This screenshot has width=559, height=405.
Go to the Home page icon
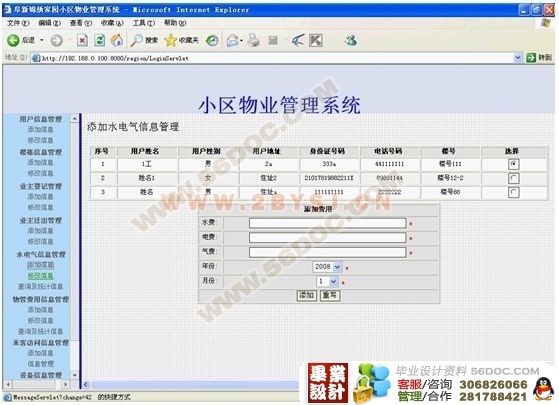(117, 40)
